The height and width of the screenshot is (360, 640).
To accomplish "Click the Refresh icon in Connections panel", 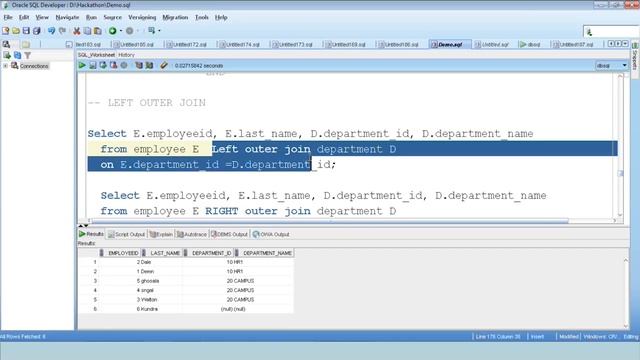I will (17, 55).
